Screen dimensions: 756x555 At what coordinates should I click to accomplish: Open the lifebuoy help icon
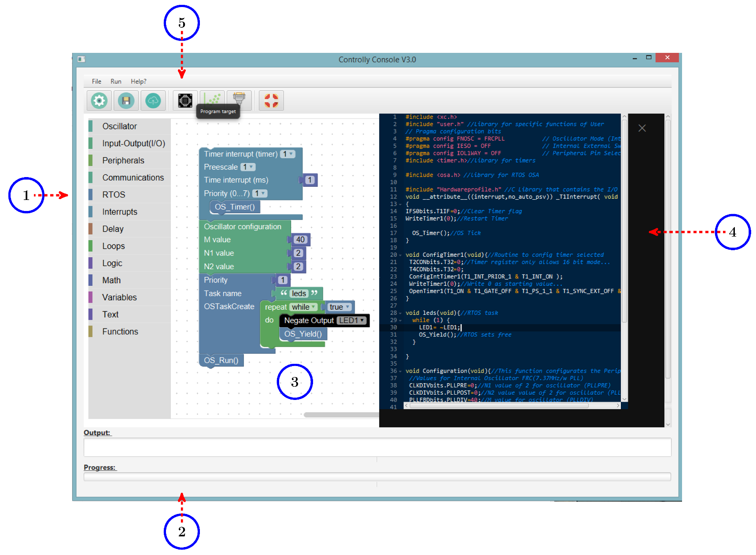(271, 101)
